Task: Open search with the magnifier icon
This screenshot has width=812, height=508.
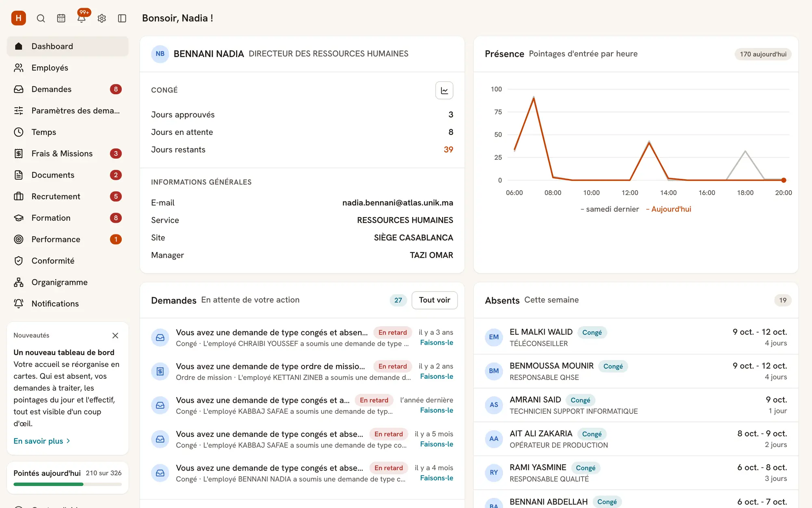Action: (41, 18)
